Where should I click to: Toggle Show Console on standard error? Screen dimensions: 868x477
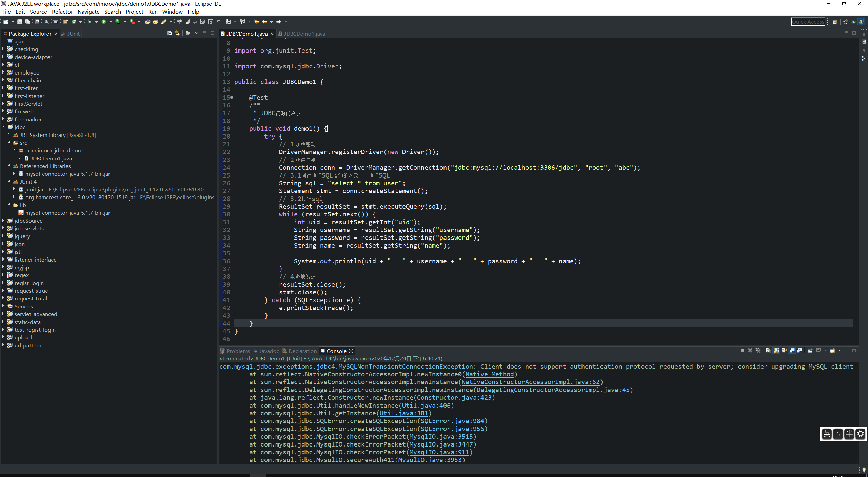pyautogui.click(x=800, y=350)
